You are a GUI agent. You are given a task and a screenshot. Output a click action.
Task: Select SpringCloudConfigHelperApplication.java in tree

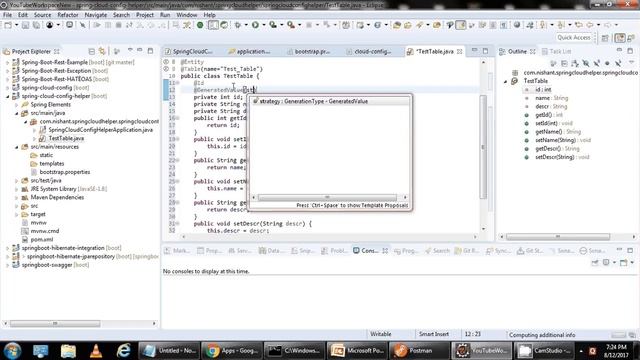[x=100, y=130]
